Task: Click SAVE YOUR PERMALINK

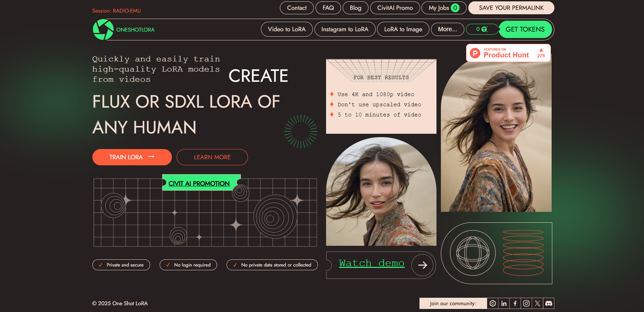Action: 511,7
